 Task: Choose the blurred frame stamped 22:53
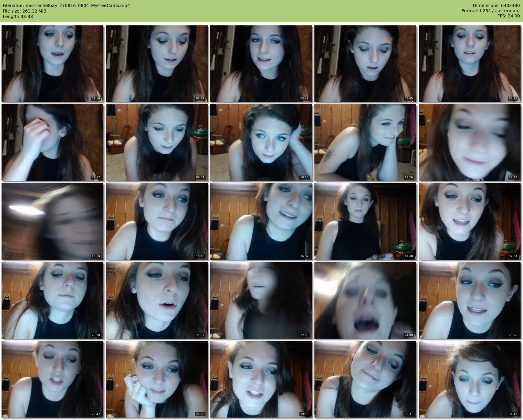click(x=261, y=300)
